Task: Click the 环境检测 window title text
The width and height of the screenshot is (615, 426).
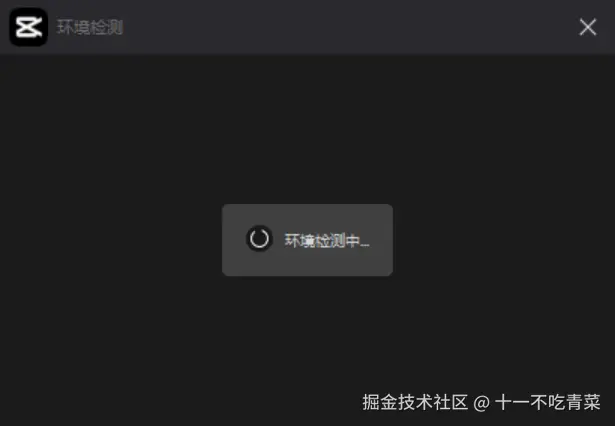Action: pyautogui.click(x=90, y=27)
